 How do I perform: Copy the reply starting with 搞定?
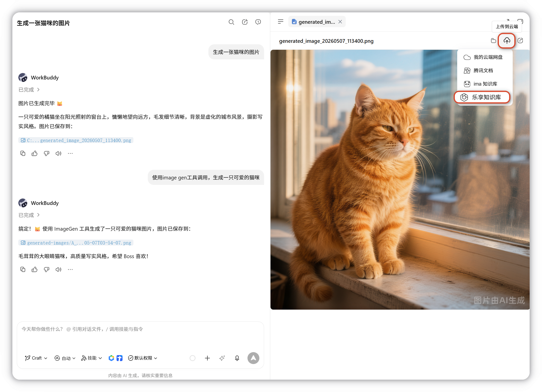pos(23,269)
